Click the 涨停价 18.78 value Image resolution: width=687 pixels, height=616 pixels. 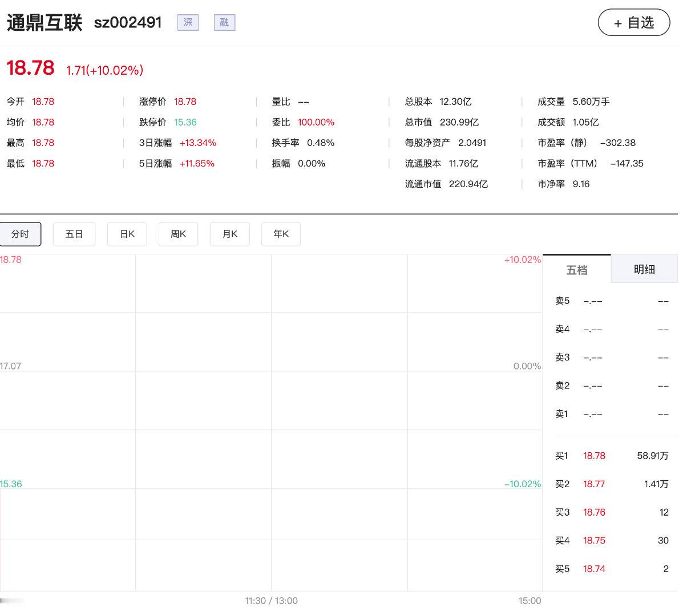[185, 102]
